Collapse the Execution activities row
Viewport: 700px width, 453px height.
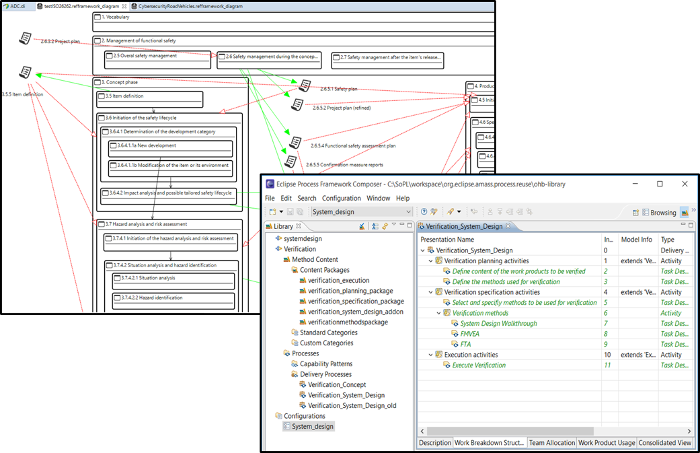click(431, 354)
